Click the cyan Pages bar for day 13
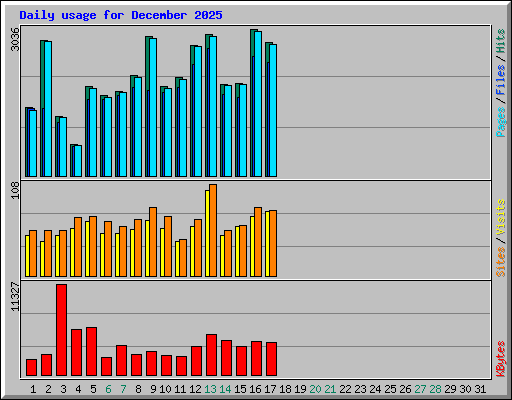The width and height of the screenshot is (512, 400). 213,106
